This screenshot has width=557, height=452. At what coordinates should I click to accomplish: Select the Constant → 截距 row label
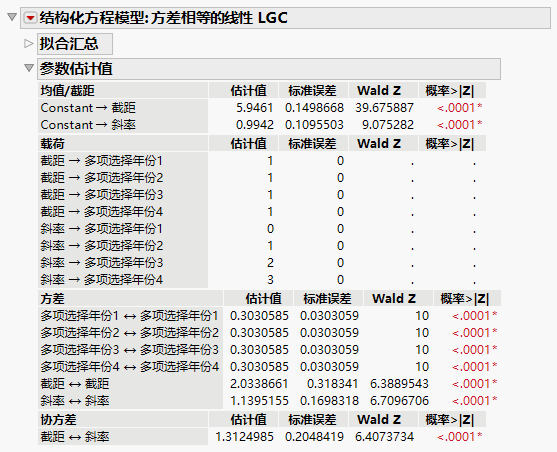pyautogui.click(x=88, y=108)
